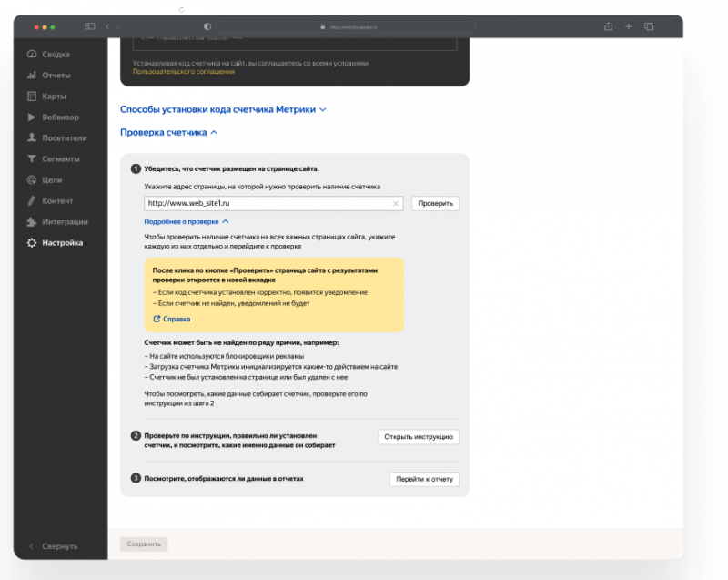Open Сегменты funnel icon item
Screen dimensions: 728x580
click(x=60, y=158)
